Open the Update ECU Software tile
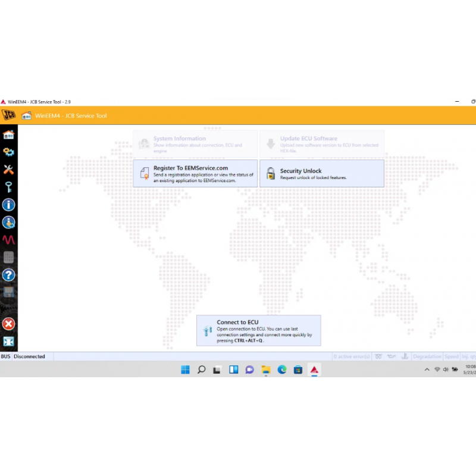This screenshot has width=476, height=476. tap(322, 144)
